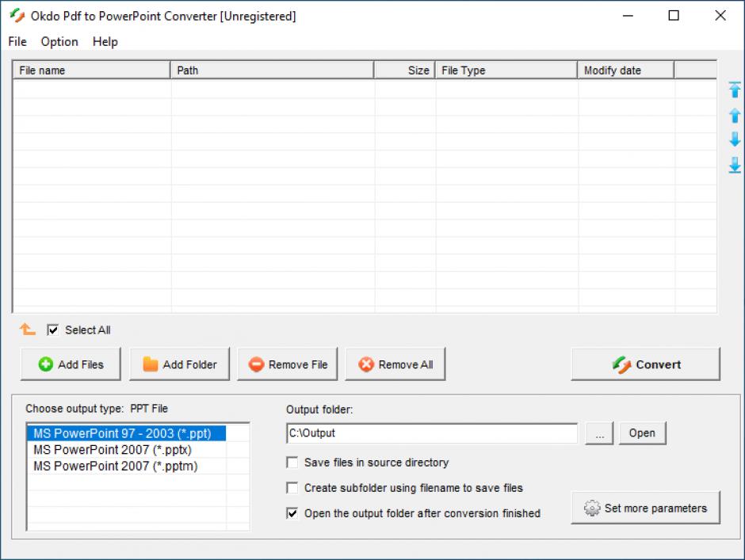Click the move-to-bottom arrow icon

tap(735, 165)
